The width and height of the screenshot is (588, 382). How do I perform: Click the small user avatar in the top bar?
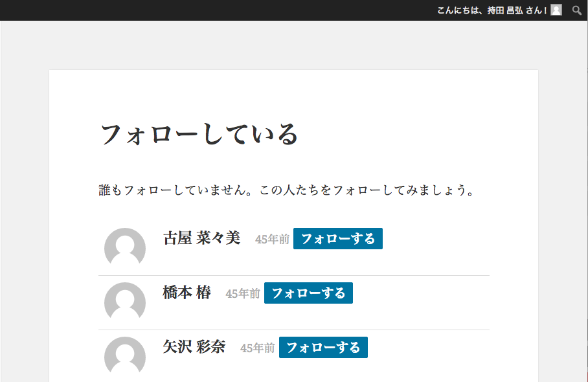pyautogui.click(x=556, y=10)
